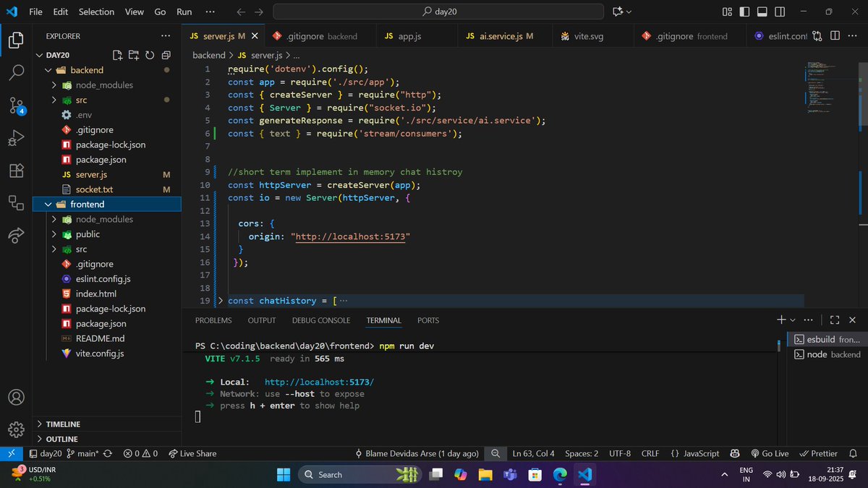
Task: Toggle Primary Side Bar visibility
Action: [744, 12]
